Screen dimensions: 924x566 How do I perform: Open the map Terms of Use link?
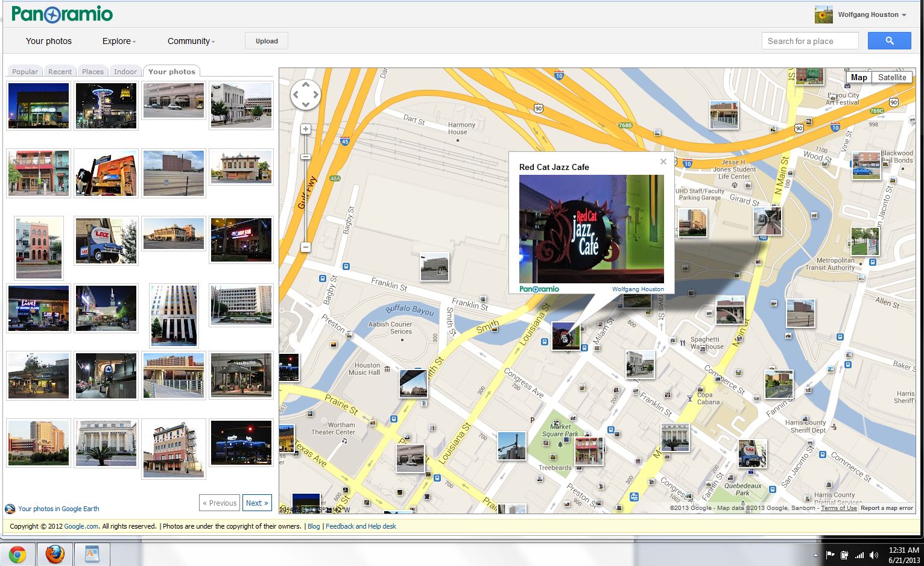838,508
